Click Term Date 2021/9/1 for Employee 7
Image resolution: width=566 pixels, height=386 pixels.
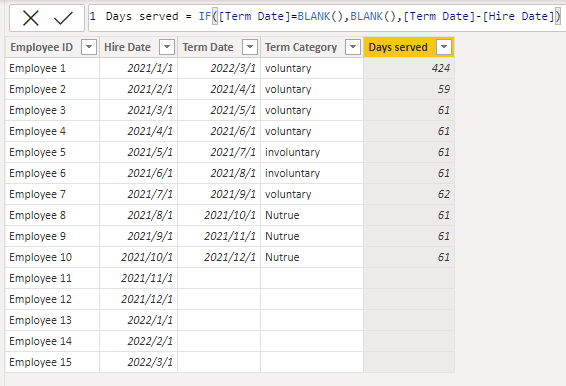click(x=219, y=194)
